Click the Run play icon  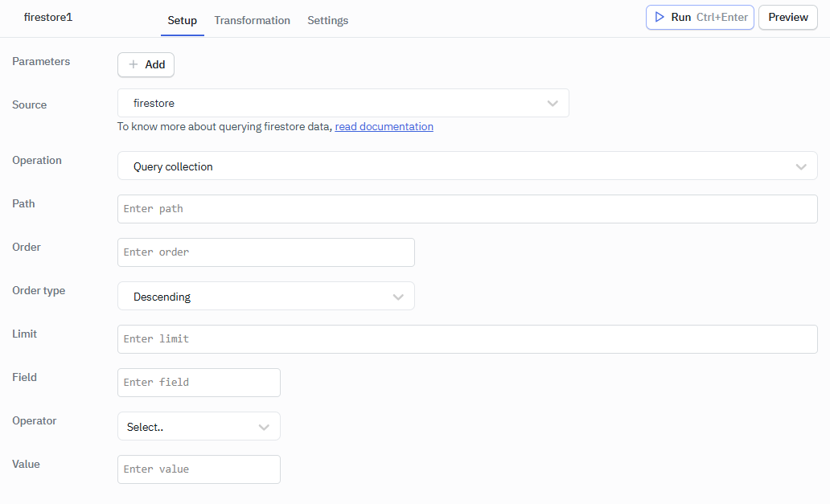[x=659, y=17]
